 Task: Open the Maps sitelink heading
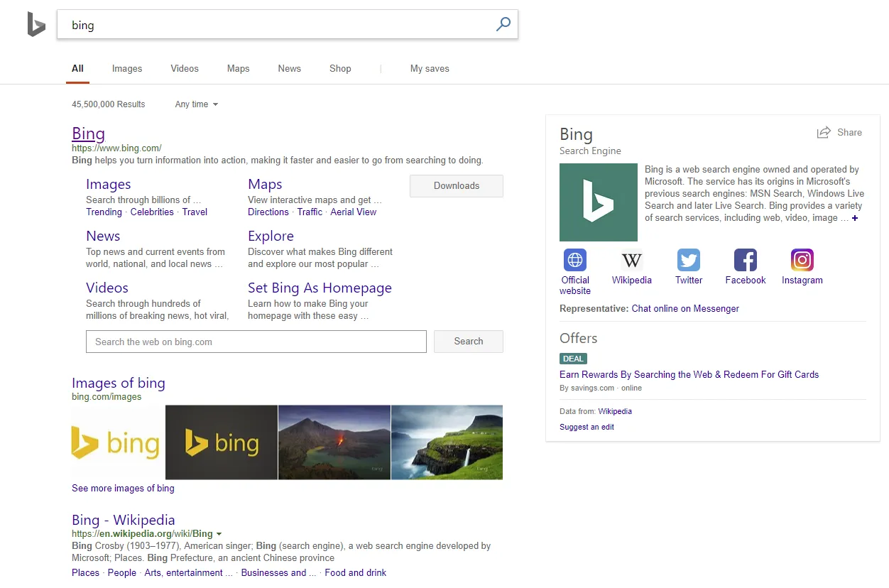click(265, 185)
